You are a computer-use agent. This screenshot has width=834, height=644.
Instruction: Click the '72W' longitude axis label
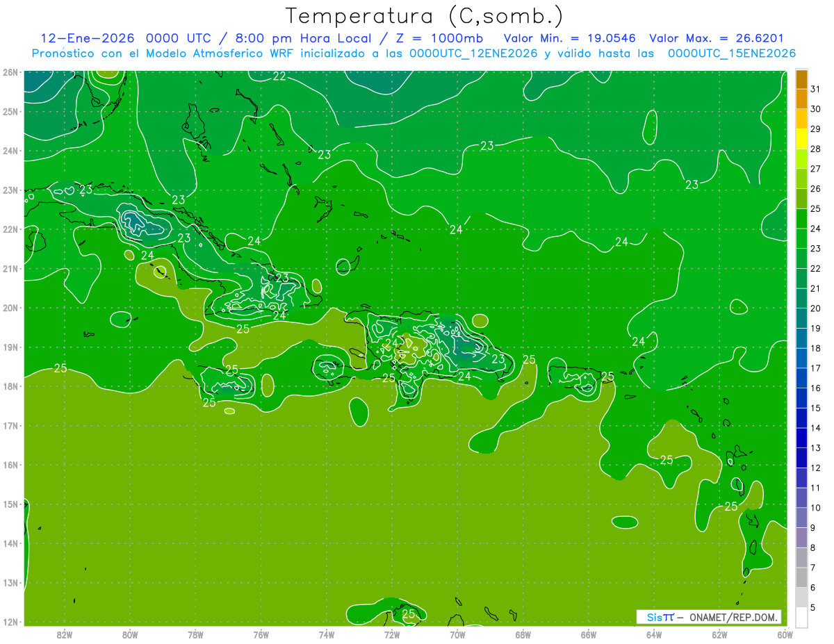(x=392, y=634)
